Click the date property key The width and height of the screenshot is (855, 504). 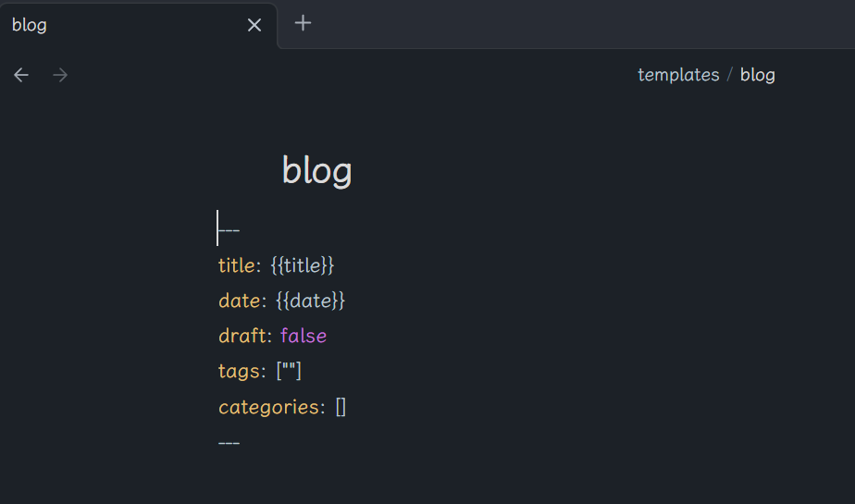click(x=239, y=301)
